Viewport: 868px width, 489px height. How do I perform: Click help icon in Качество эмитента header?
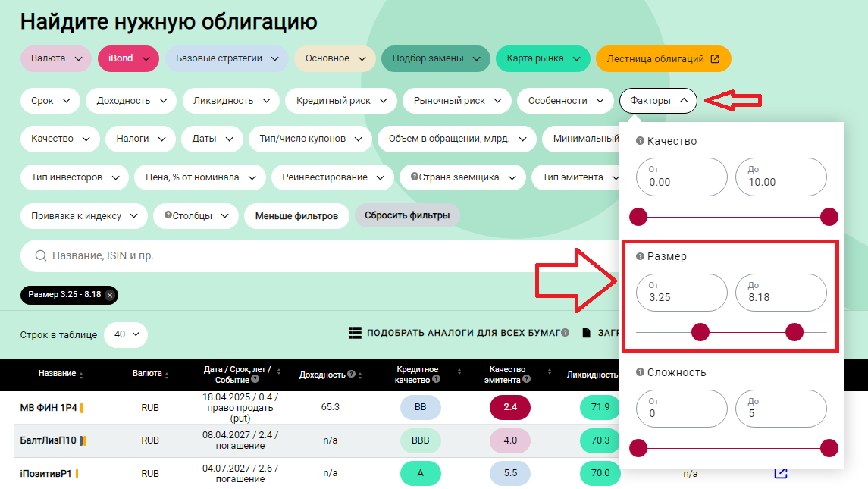click(527, 379)
